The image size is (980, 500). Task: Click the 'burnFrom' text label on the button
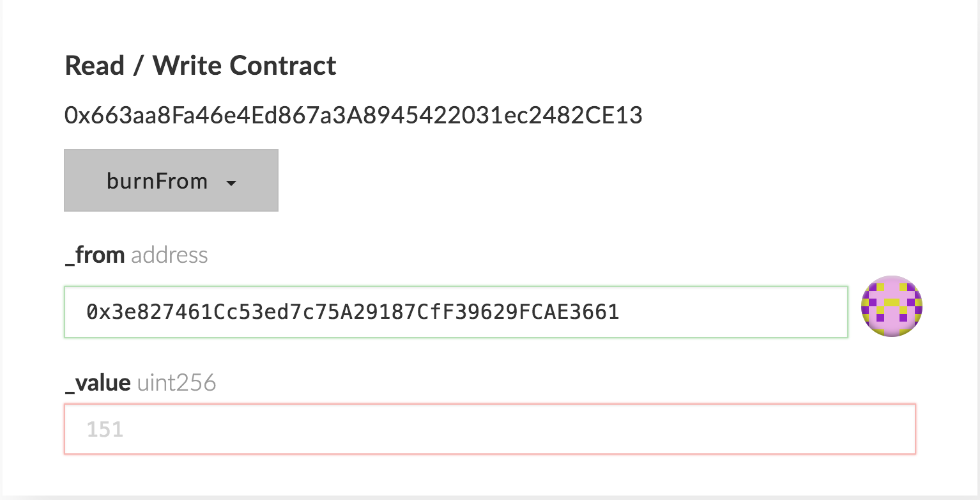click(157, 182)
